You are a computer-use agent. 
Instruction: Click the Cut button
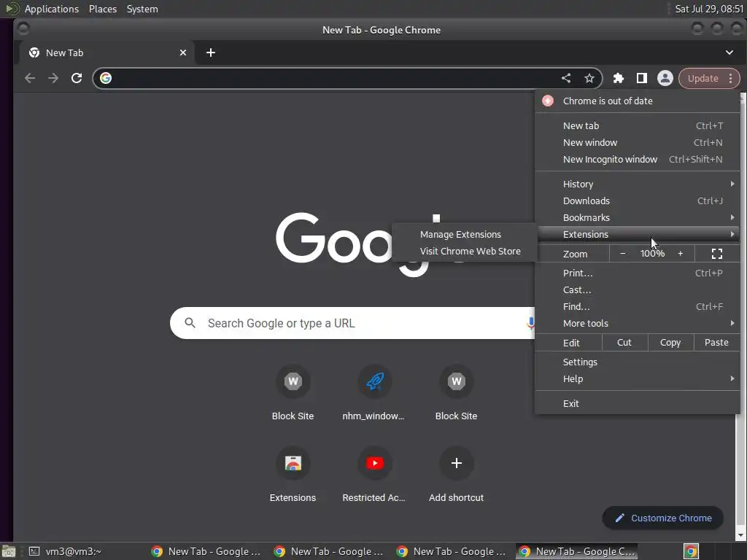pos(624,343)
